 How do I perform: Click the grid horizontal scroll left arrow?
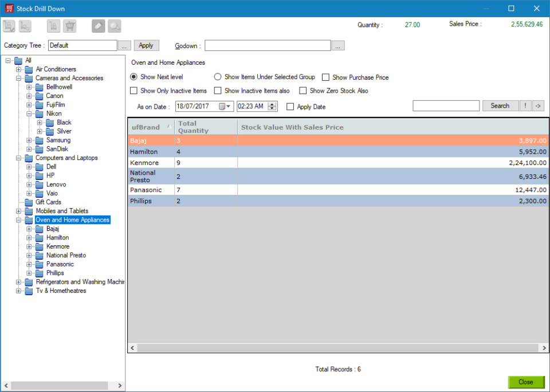(132, 348)
